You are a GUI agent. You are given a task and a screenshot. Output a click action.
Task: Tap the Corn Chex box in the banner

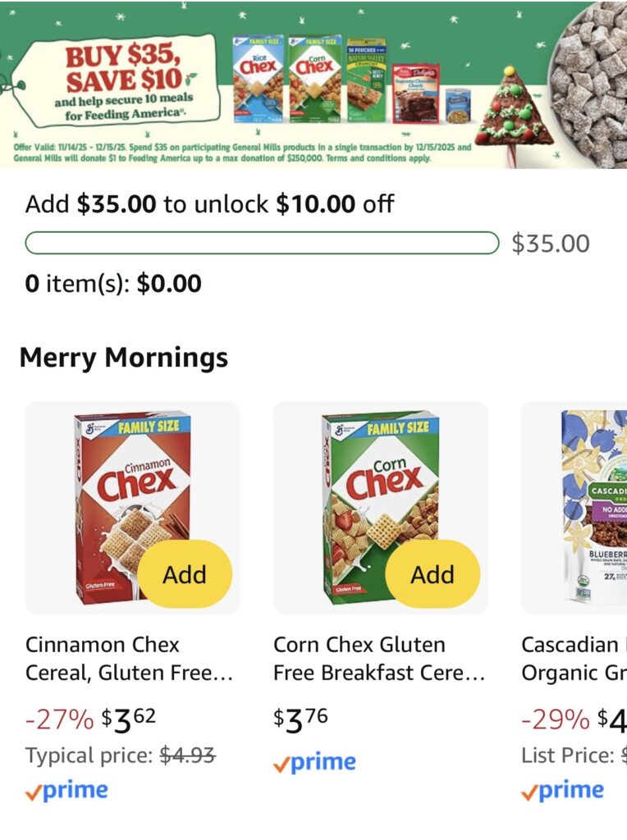click(314, 79)
